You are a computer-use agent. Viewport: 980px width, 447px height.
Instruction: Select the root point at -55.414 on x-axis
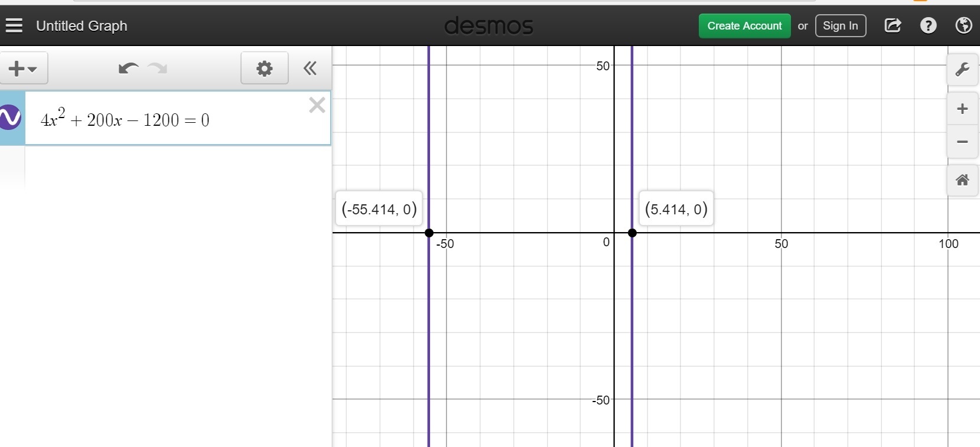click(x=429, y=233)
